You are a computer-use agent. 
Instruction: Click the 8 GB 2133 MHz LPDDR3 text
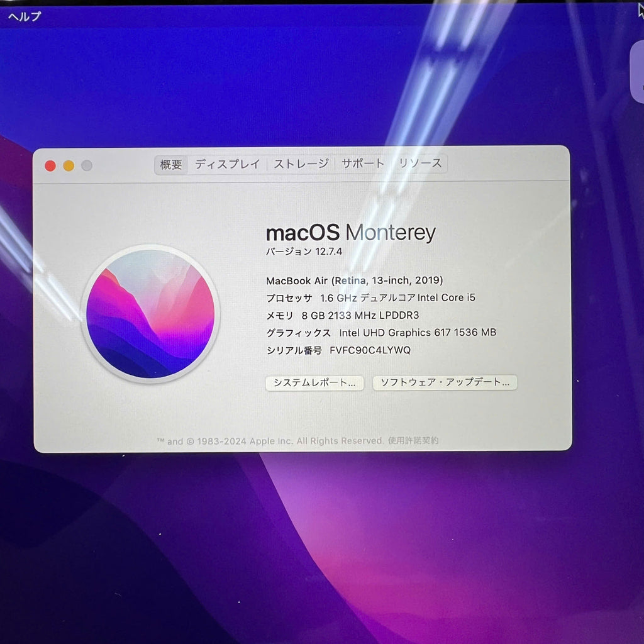pyautogui.click(x=360, y=316)
